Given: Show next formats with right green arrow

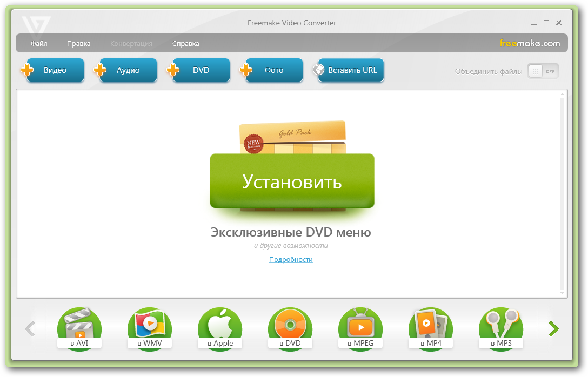Looking at the screenshot, I should (x=553, y=328).
